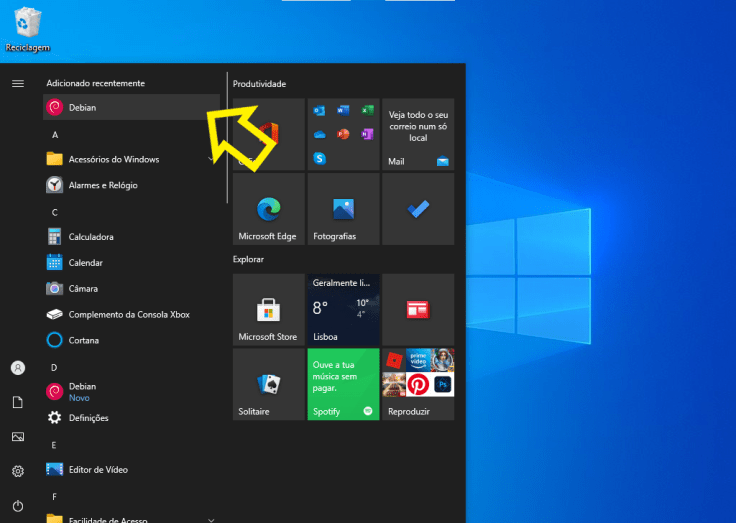Open Settings gear in Start sidebar
This screenshot has height=523, width=736.
18,471
